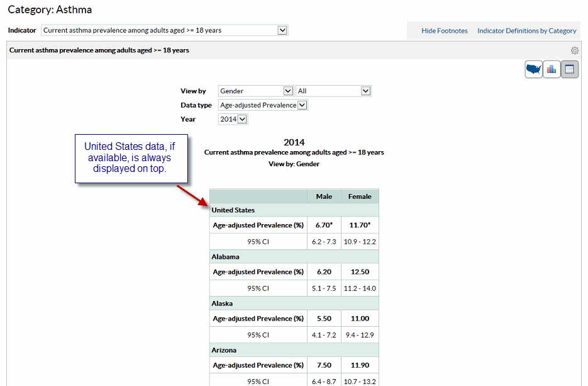Switch to the US map view

tap(533, 69)
